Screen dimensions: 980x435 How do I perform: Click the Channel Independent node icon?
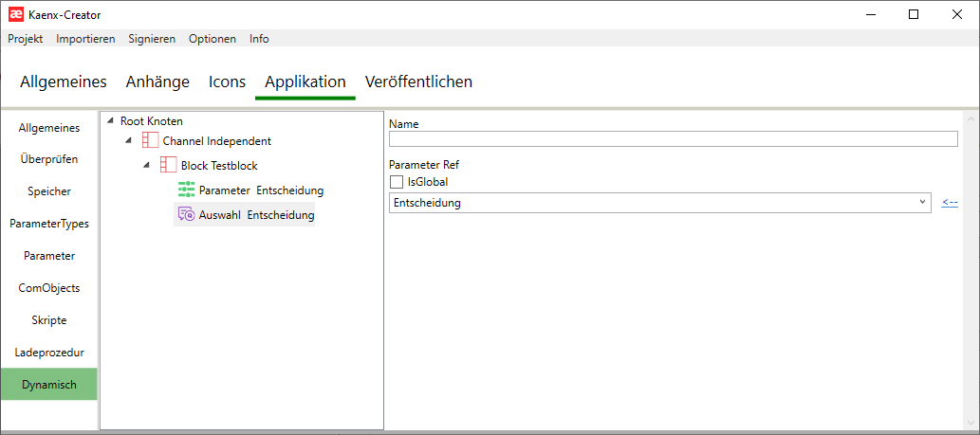[x=150, y=140]
